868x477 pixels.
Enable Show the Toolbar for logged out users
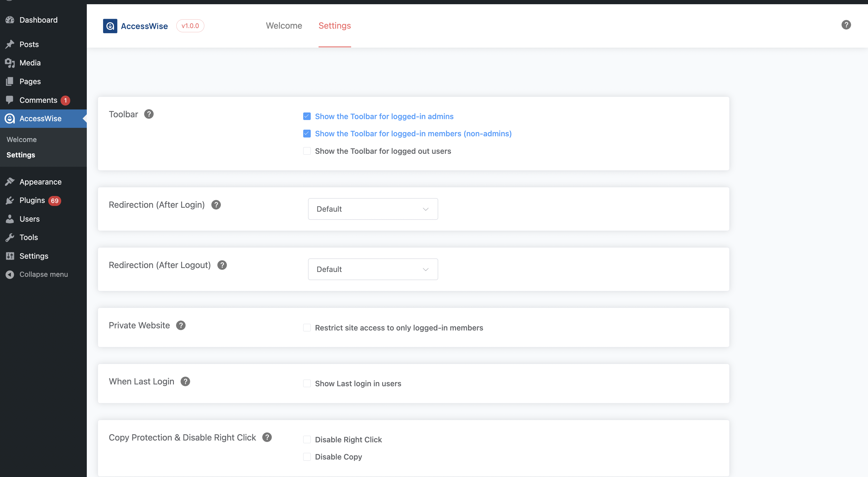click(307, 151)
